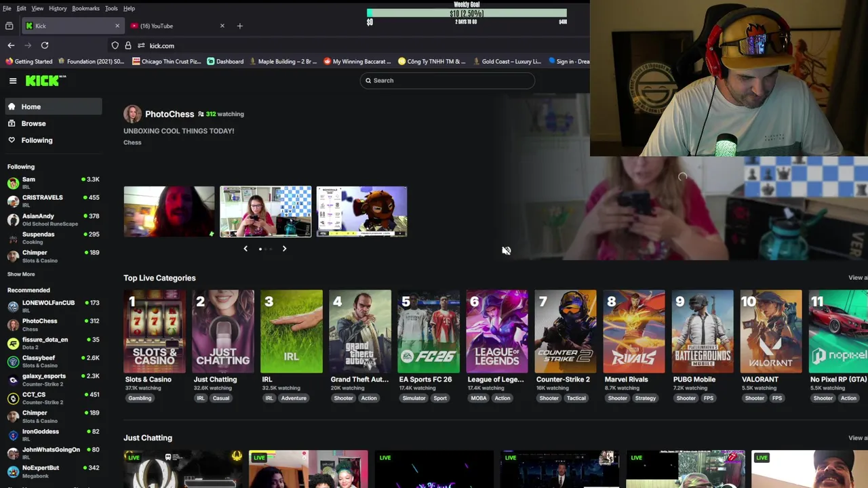The image size is (868, 488).
Task: Open the Help menu
Action: [x=129, y=8]
